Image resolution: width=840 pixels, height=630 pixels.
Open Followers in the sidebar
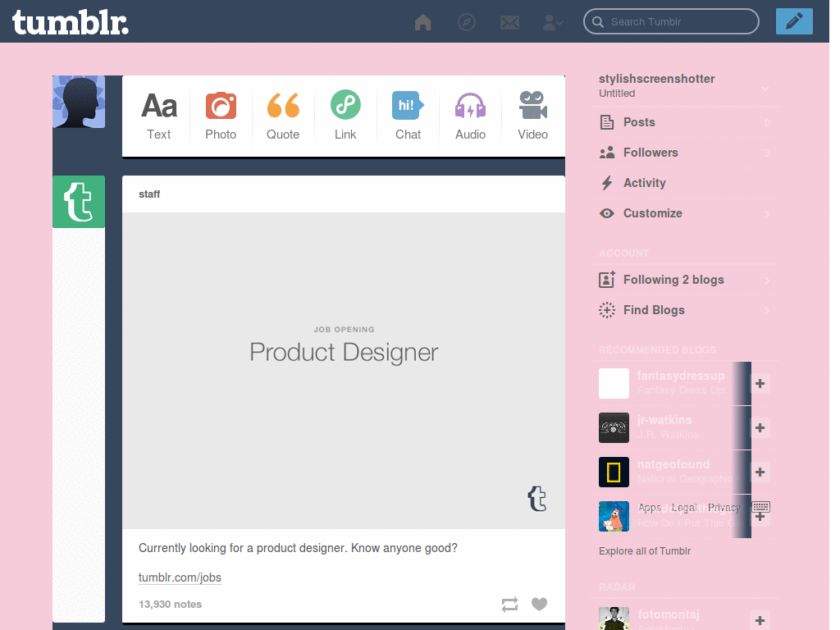tap(685, 153)
